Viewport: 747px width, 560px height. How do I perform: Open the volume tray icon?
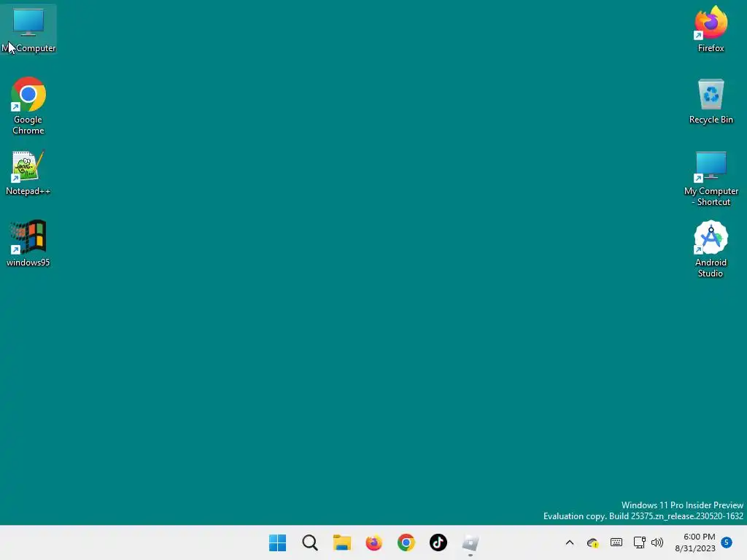tap(657, 542)
